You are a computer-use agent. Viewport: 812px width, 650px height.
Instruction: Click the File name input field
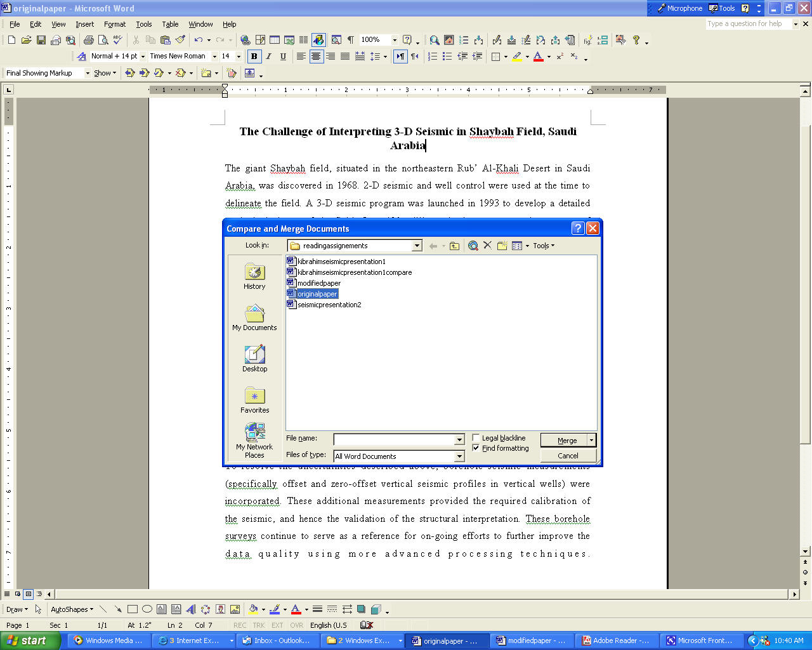395,440
